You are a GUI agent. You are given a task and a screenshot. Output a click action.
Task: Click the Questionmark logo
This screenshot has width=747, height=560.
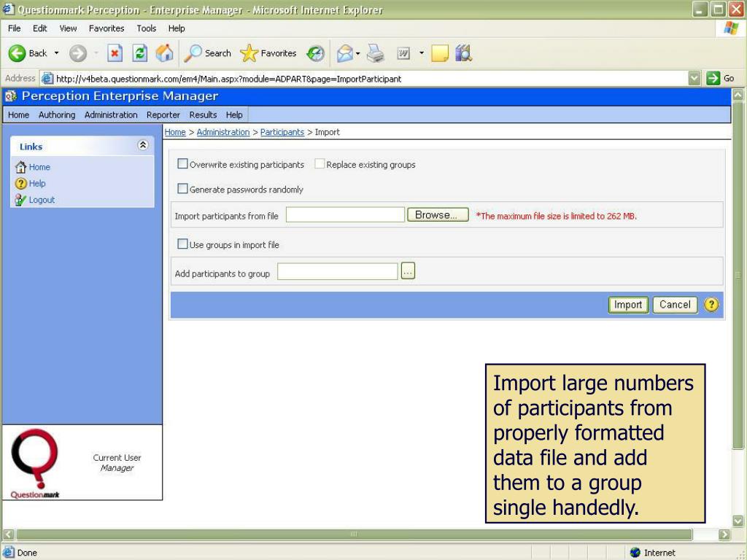(35, 463)
